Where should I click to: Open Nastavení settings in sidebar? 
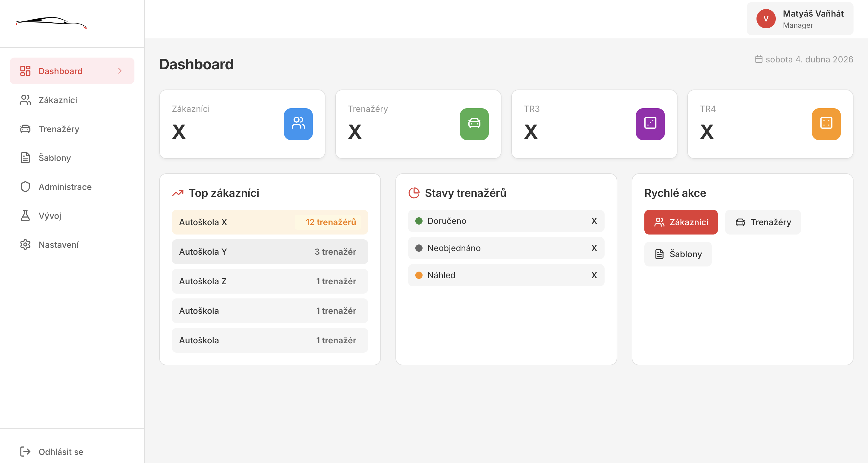(x=58, y=245)
